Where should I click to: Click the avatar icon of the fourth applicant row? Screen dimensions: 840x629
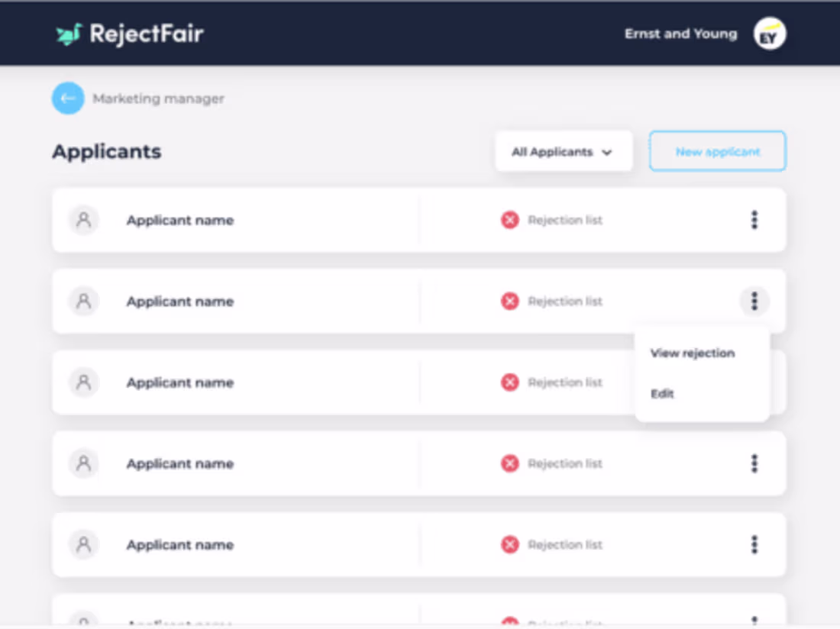(84, 463)
